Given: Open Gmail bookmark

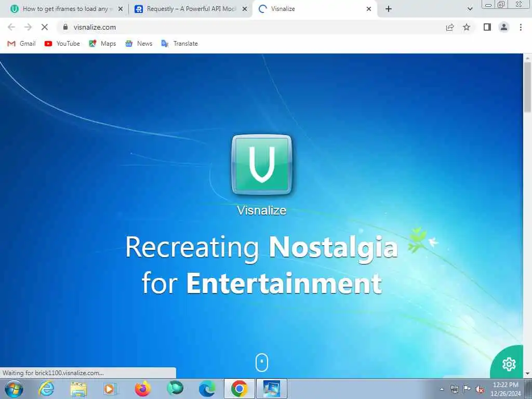Looking at the screenshot, I should point(21,44).
